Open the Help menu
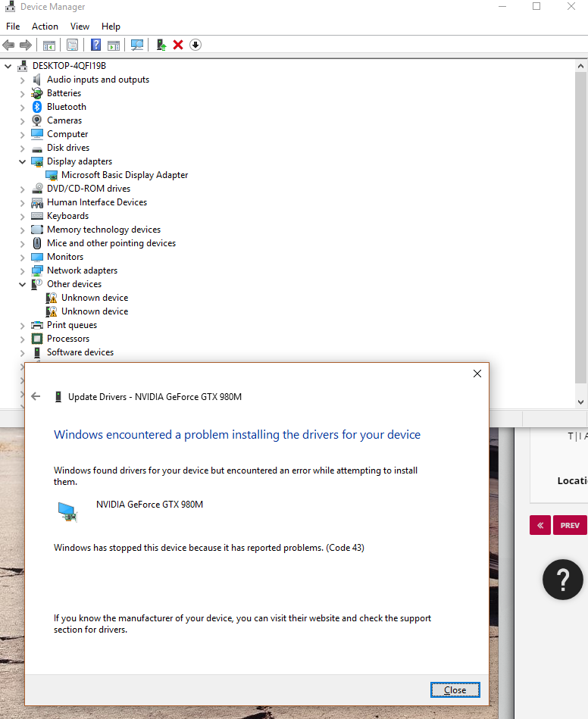 [x=111, y=27]
